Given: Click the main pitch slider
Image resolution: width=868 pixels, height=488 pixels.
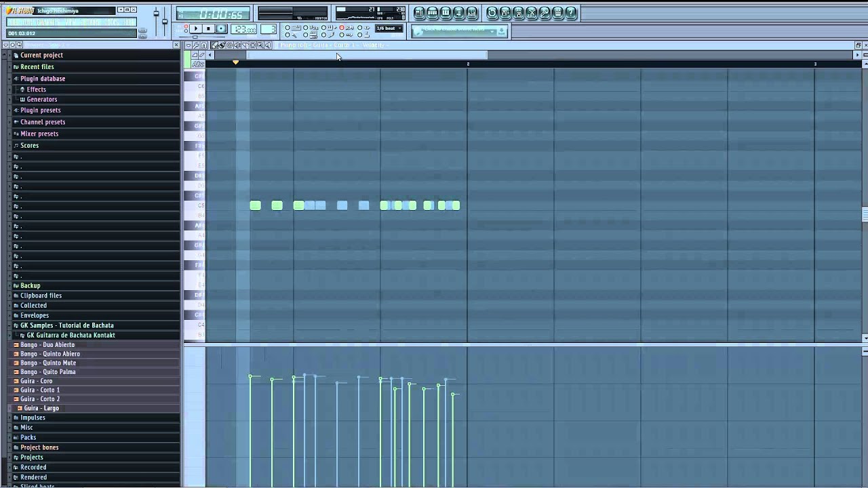Looking at the screenshot, I should point(164,22).
